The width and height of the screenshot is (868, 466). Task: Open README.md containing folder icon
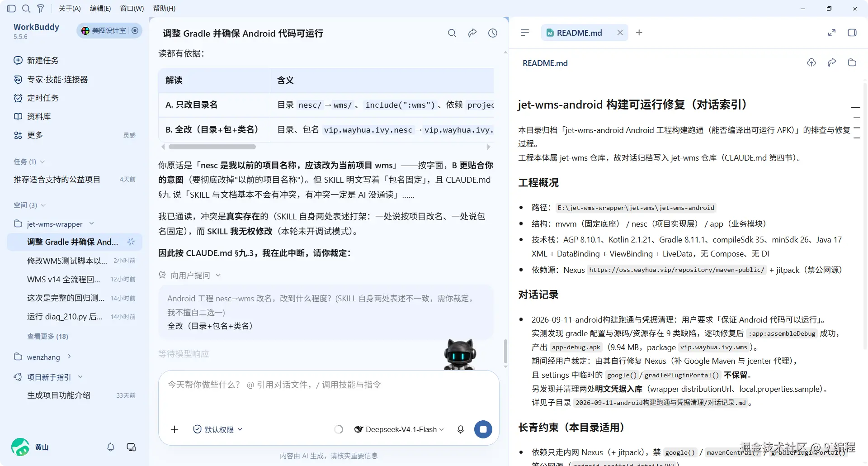pos(852,63)
